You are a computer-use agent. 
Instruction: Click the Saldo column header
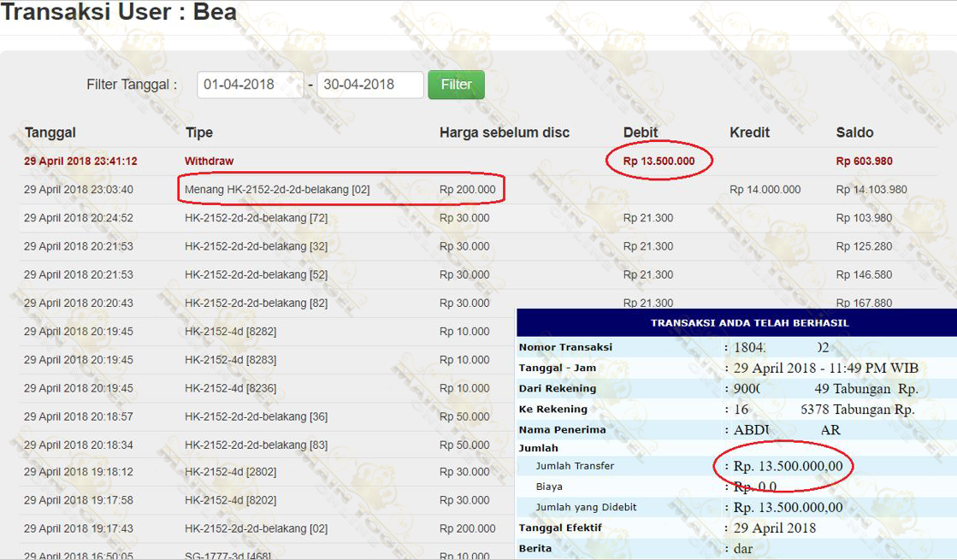(854, 133)
